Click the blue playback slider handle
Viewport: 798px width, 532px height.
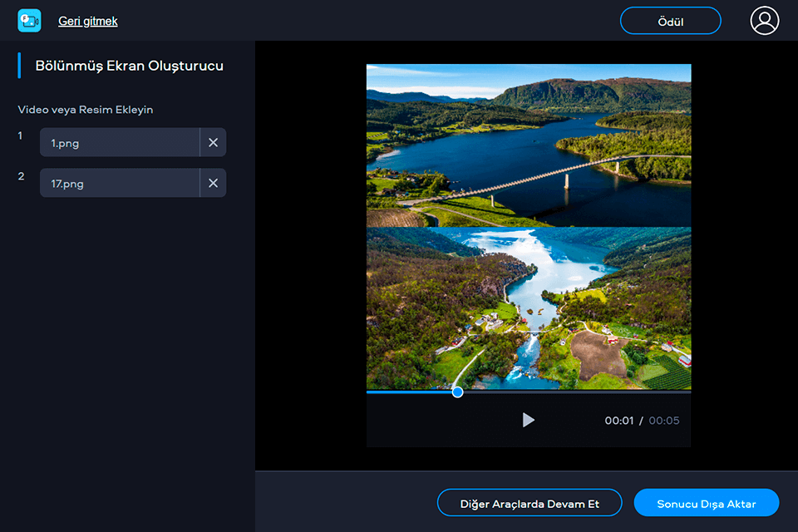pos(457,392)
